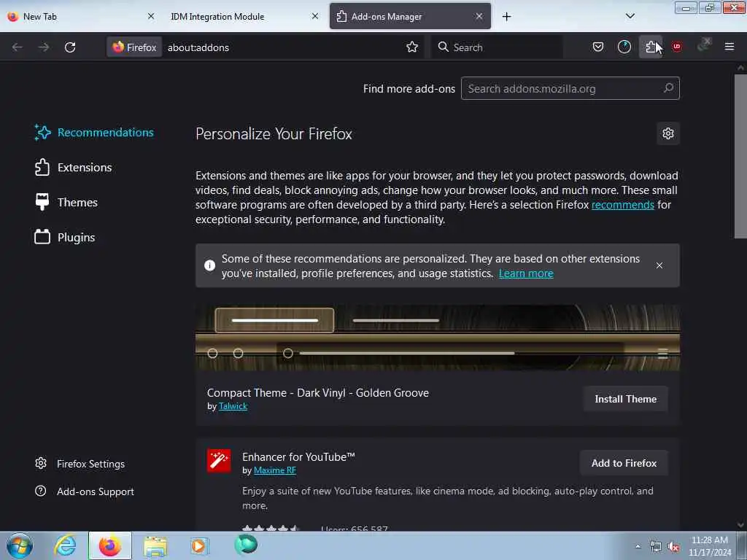Open the Recommendations category

[94, 133]
